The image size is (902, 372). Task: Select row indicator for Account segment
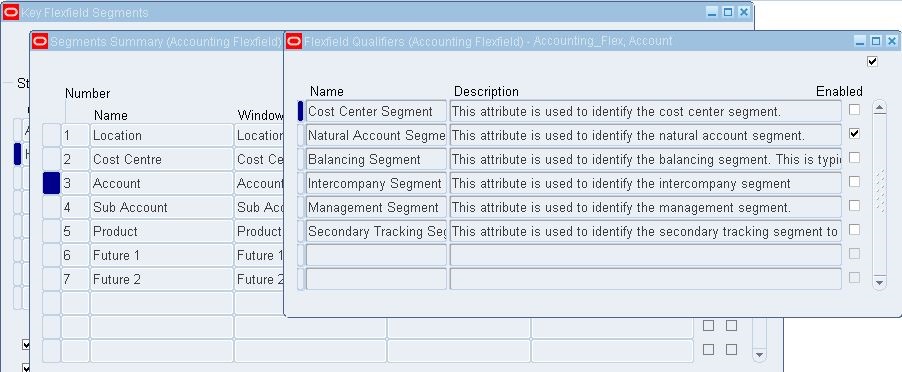coord(52,183)
